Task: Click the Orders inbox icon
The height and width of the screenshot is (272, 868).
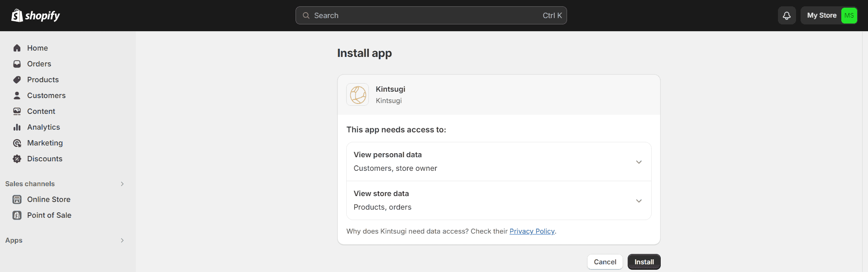Action: point(17,64)
